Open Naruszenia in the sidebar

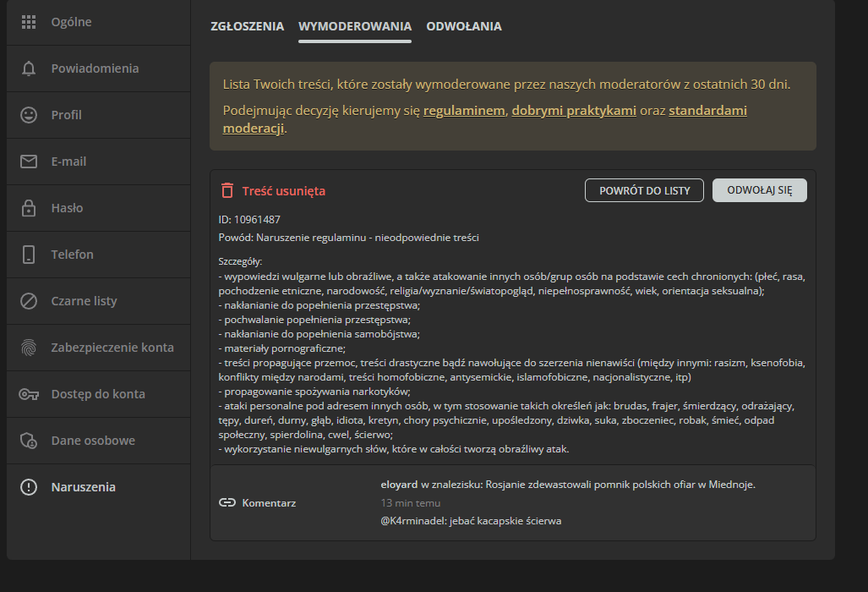tap(83, 487)
